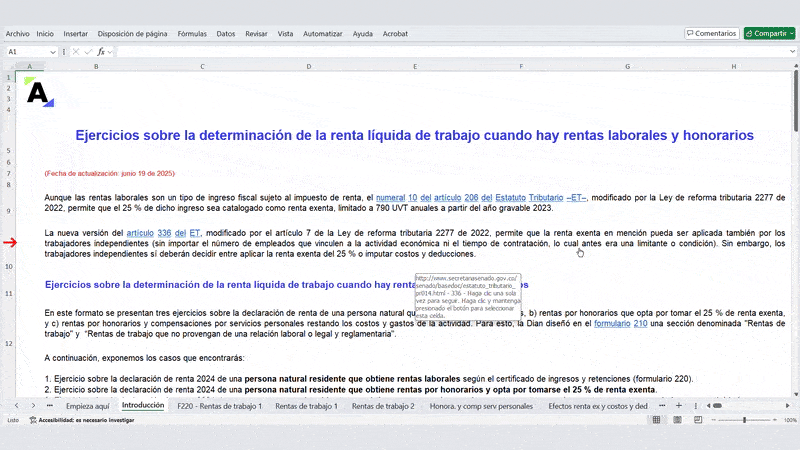Screen dimensions: 800x450
Task: Add a new sheet with plus icon
Action: [x=679, y=406]
